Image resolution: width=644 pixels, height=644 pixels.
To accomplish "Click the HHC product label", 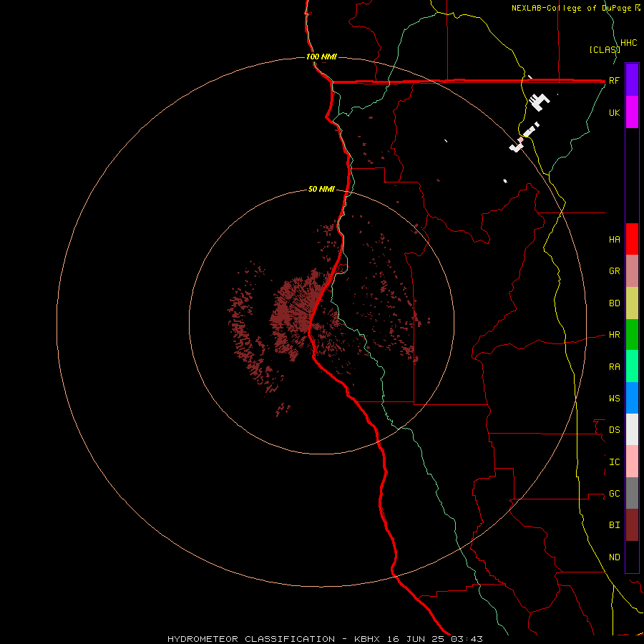I will [628, 43].
